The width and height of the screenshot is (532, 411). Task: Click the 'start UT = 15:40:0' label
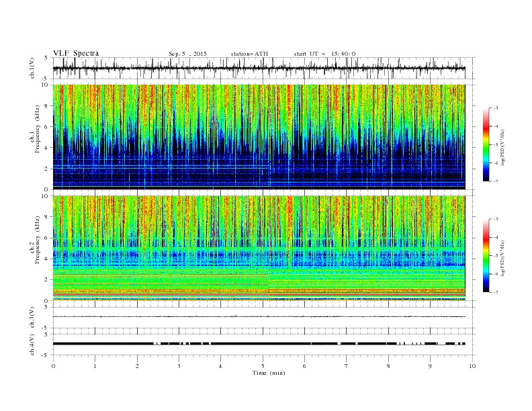[x=324, y=54]
